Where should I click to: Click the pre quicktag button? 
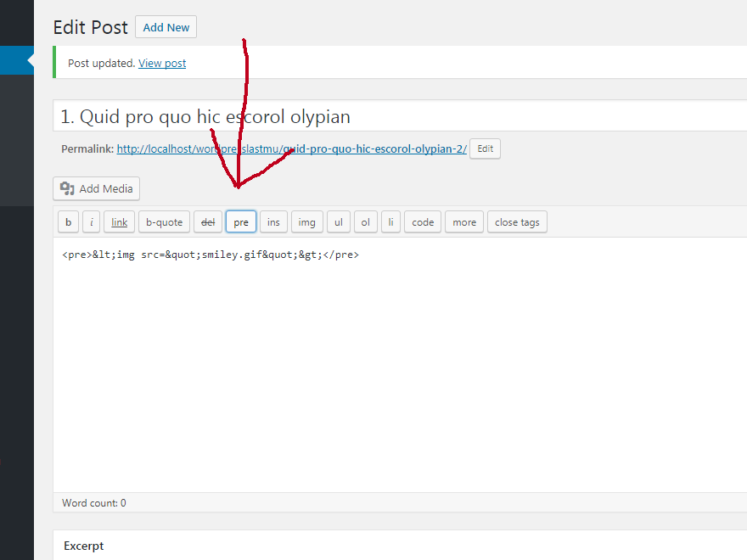click(241, 222)
